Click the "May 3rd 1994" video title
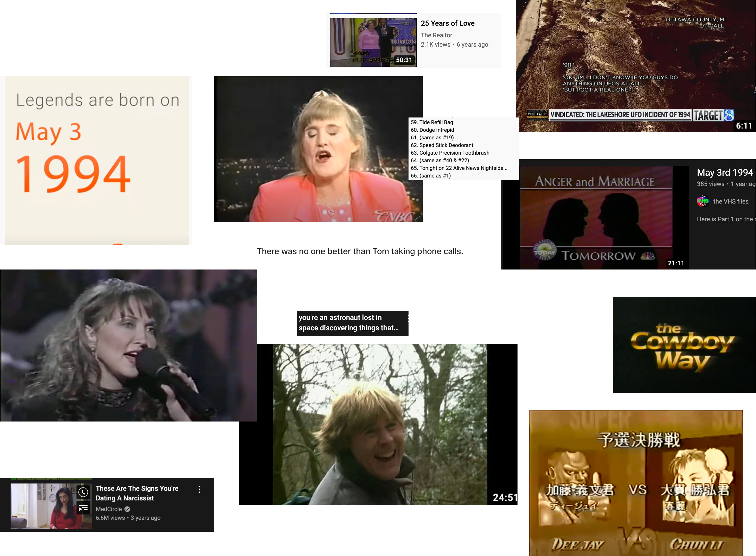756x556 pixels. coord(725,172)
